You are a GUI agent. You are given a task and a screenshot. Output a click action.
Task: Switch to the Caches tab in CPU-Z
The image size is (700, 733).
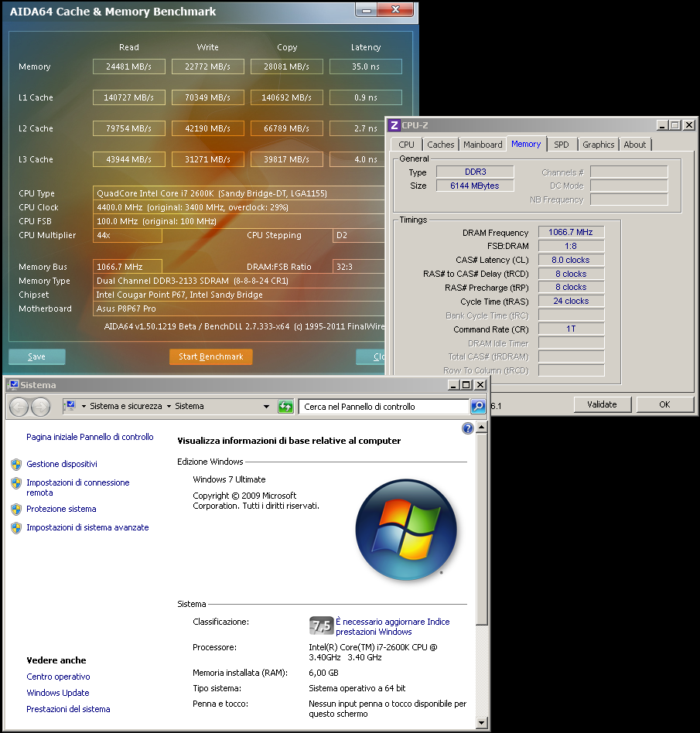(x=440, y=145)
